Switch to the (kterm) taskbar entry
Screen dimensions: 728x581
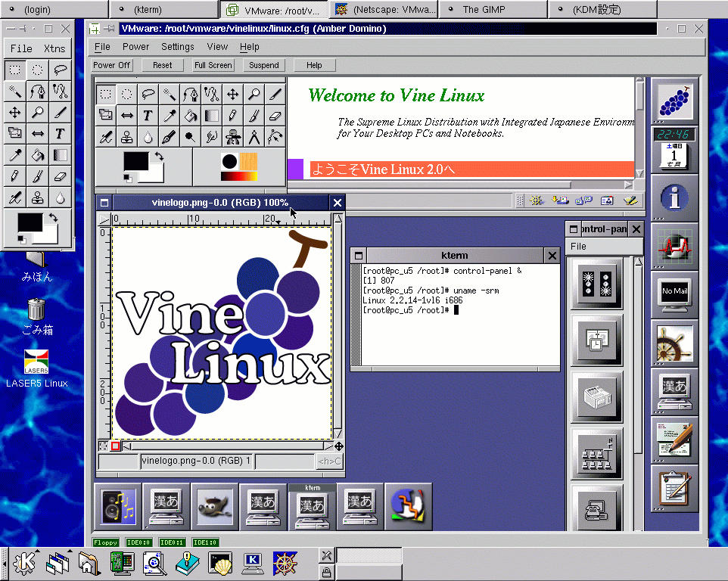click(x=164, y=9)
